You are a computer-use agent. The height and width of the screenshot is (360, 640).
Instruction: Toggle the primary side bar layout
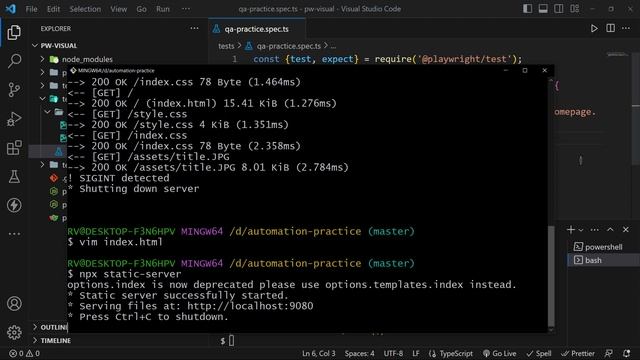click(527, 9)
